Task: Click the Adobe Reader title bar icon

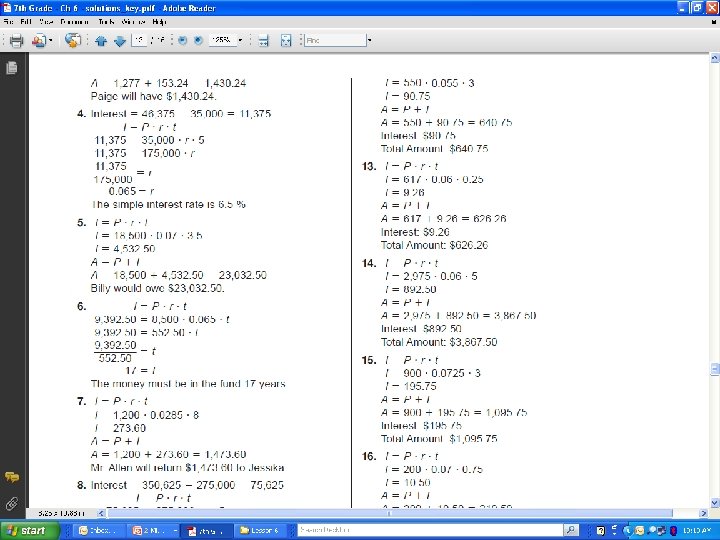Action: pos(6,8)
